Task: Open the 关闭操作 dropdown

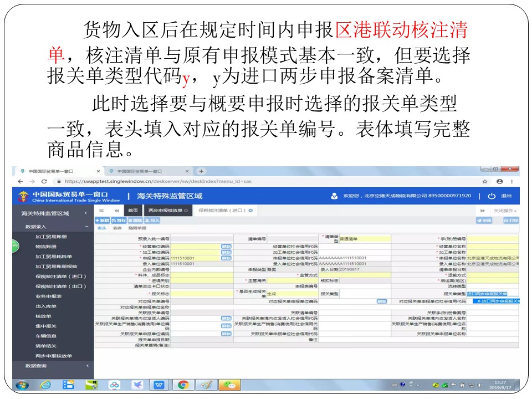Action: click(x=504, y=211)
